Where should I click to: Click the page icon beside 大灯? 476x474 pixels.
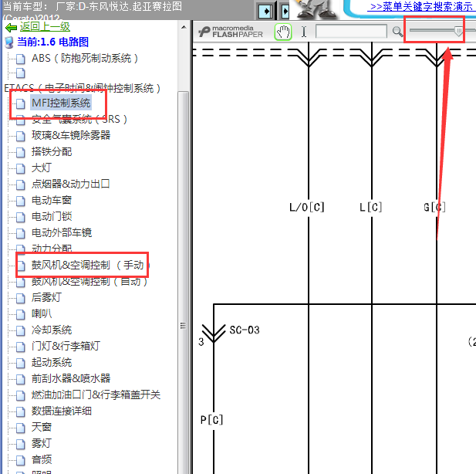pos(20,168)
